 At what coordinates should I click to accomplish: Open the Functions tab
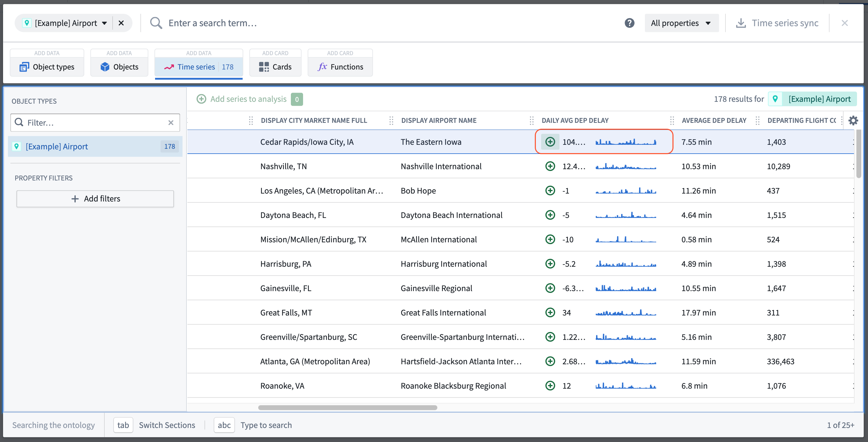click(x=340, y=67)
